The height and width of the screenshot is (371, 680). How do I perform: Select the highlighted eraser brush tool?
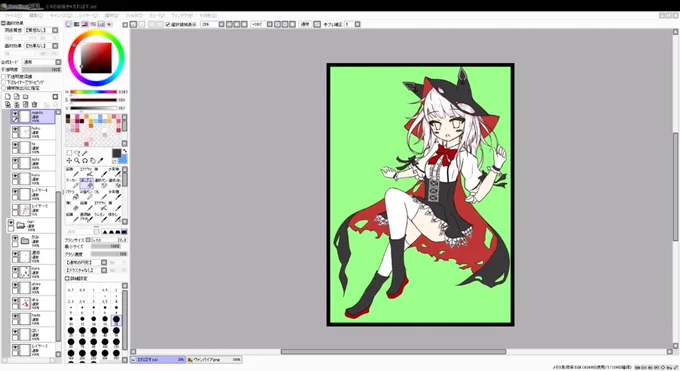(x=87, y=183)
